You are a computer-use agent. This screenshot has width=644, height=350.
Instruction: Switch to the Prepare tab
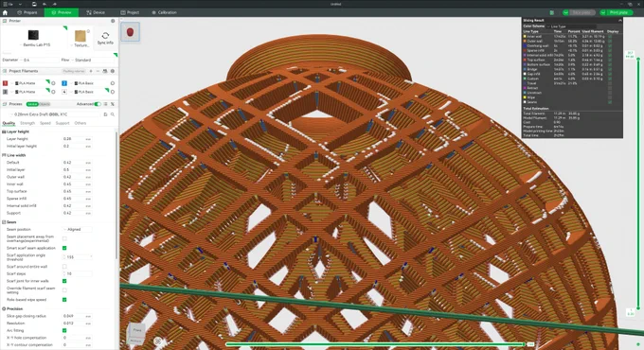[x=27, y=12]
